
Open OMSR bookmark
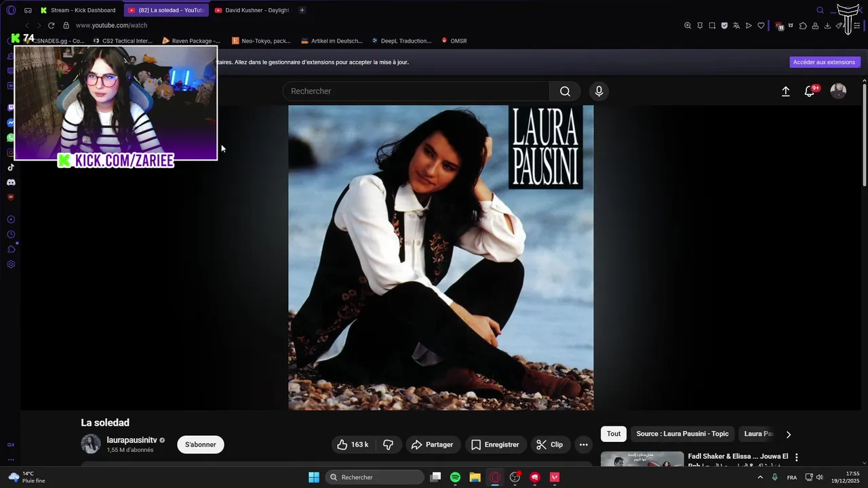(454, 41)
